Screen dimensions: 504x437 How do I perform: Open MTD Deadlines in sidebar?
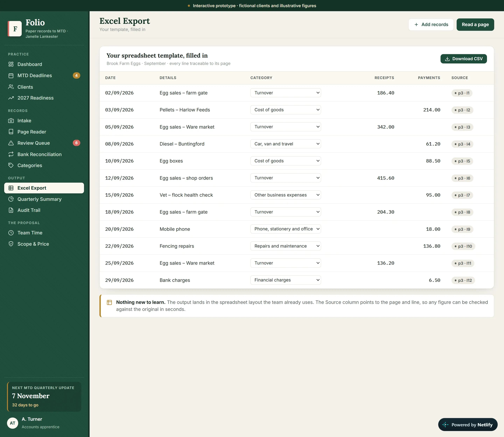[x=44, y=76]
